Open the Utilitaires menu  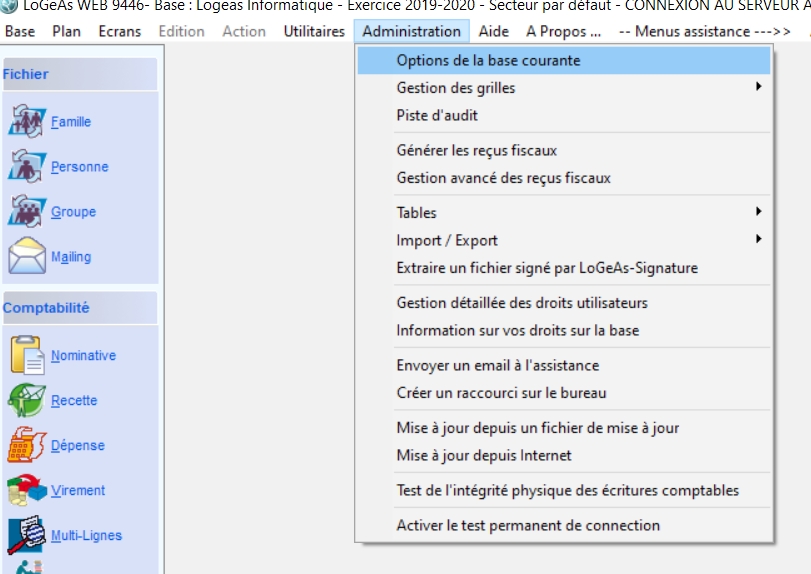(314, 31)
